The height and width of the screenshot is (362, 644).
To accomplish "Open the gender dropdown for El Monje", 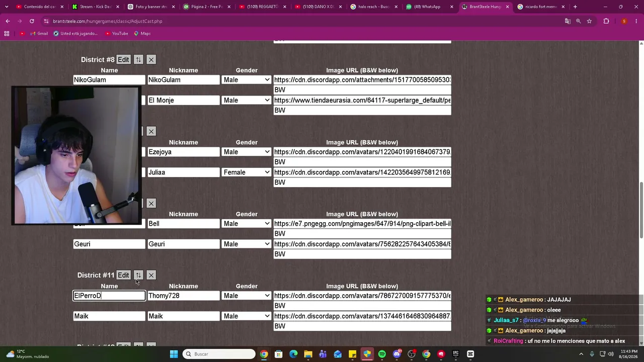I will tap(247, 100).
